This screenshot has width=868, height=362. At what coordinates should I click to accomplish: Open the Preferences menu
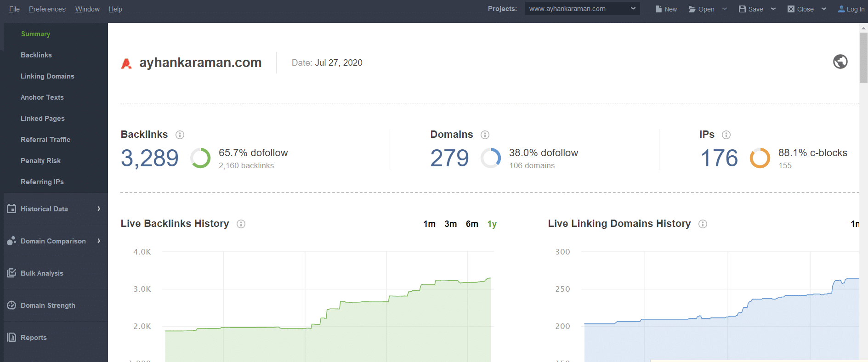coord(47,9)
